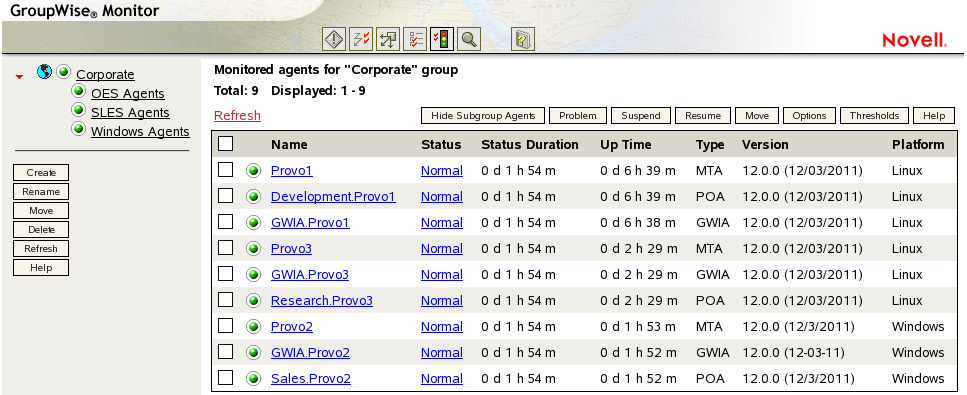The image size is (967, 395).
Task: Check the box for Provo2 agent
Action: pyautogui.click(x=226, y=325)
